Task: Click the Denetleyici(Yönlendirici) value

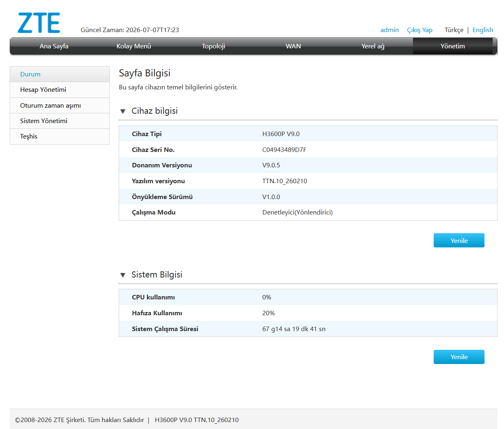Action: click(x=298, y=212)
